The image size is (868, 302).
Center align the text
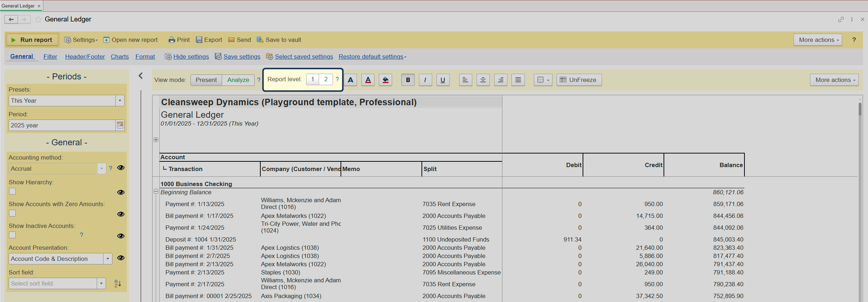pos(483,80)
